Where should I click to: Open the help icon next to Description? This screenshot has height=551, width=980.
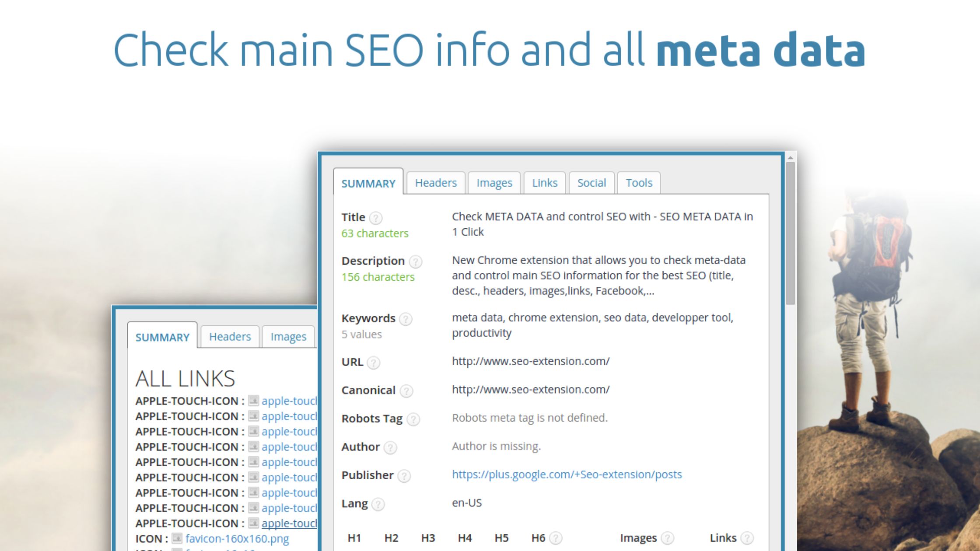pyautogui.click(x=415, y=262)
